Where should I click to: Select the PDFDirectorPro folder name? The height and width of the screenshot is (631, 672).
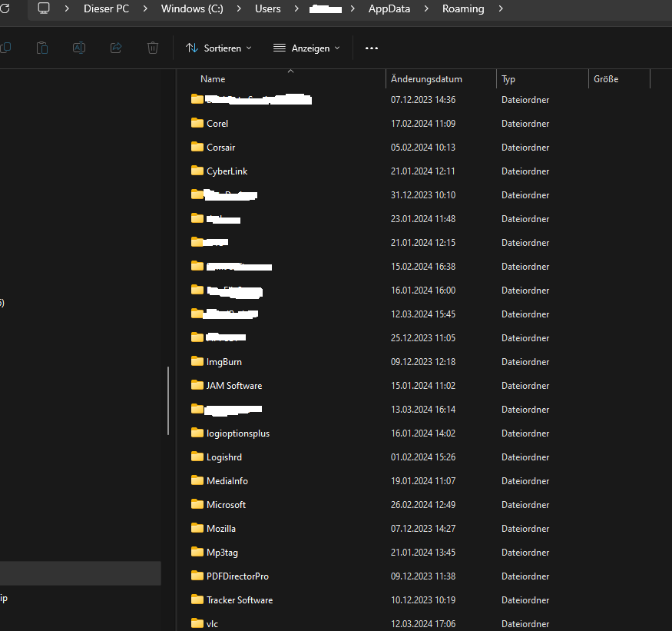click(237, 576)
